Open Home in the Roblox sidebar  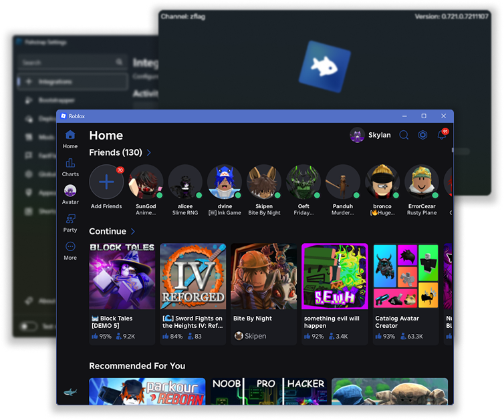coord(70,140)
